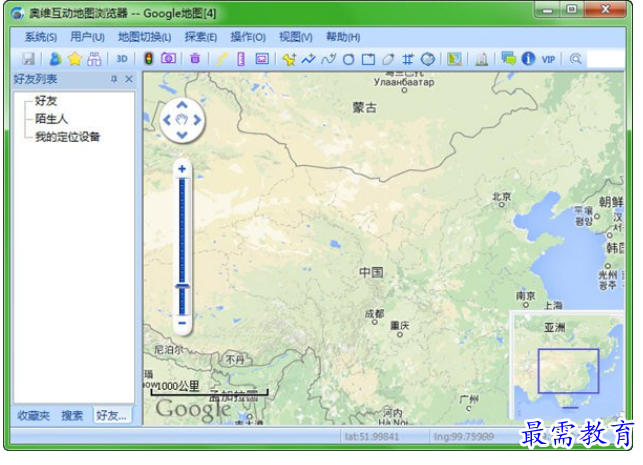The width and height of the screenshot is (643, 465).
Task: Switch to the 好友... tab
Action: click(112, 415)
